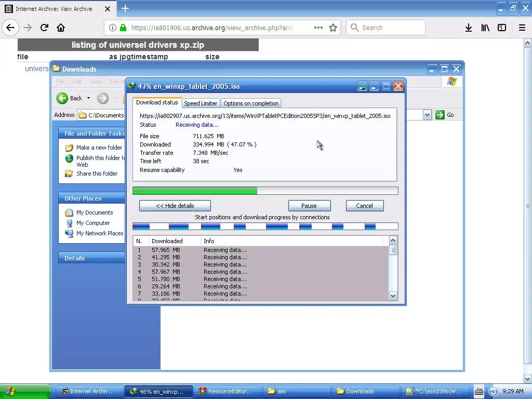
Task: Click the 9:29 AM taskbar clock
Action: [x=513, y=391]
